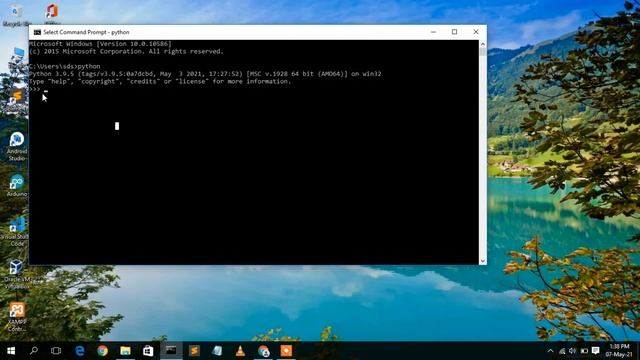Switch to the Command Prompt taskbar button
Image resolution: width=640 pixels, height=360 pixels.
tap(171, 351)
